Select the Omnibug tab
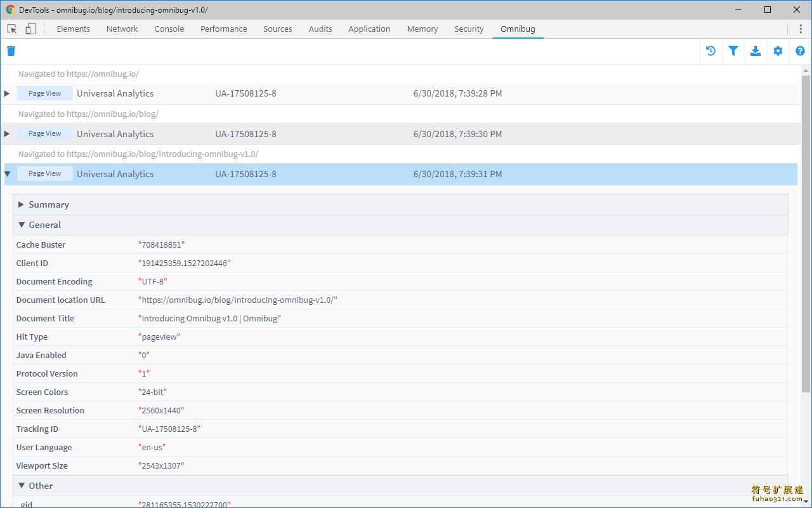Viewport: 812px width, 508px height. [x=518, y=29]
